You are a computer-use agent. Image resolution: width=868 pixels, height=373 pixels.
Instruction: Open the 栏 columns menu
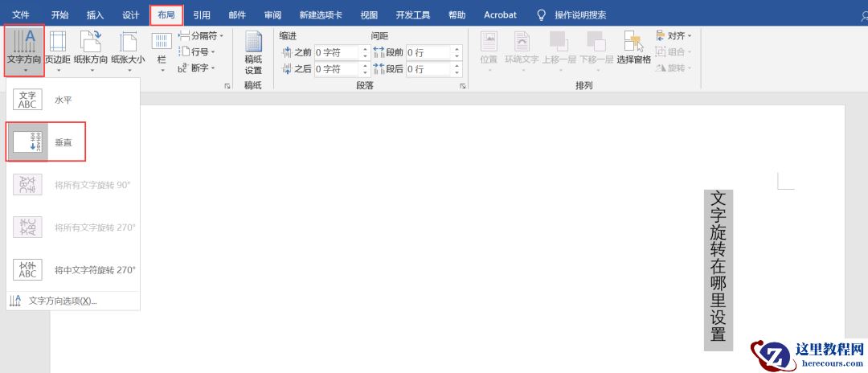click(x=162, y=51)
